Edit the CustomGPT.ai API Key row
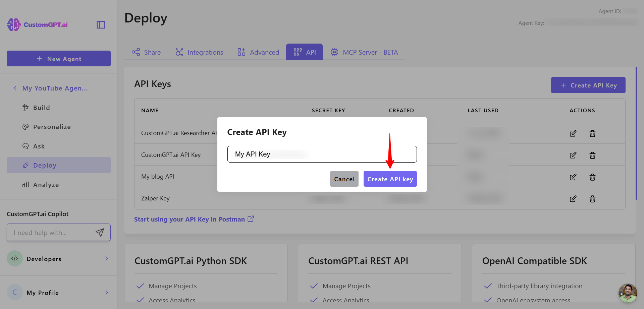 point(573,155)
